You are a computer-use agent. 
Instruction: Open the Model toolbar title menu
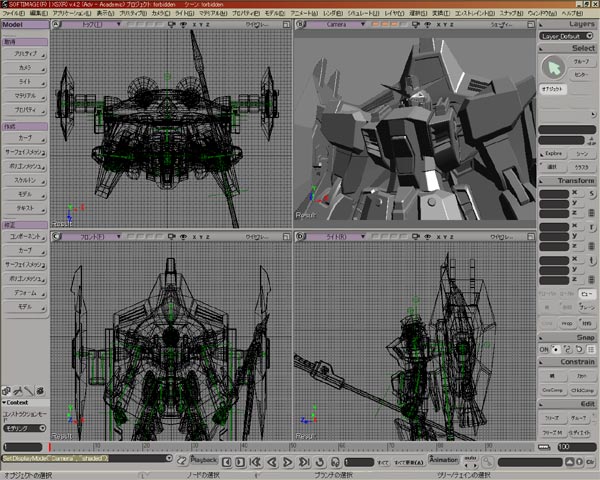25,24
